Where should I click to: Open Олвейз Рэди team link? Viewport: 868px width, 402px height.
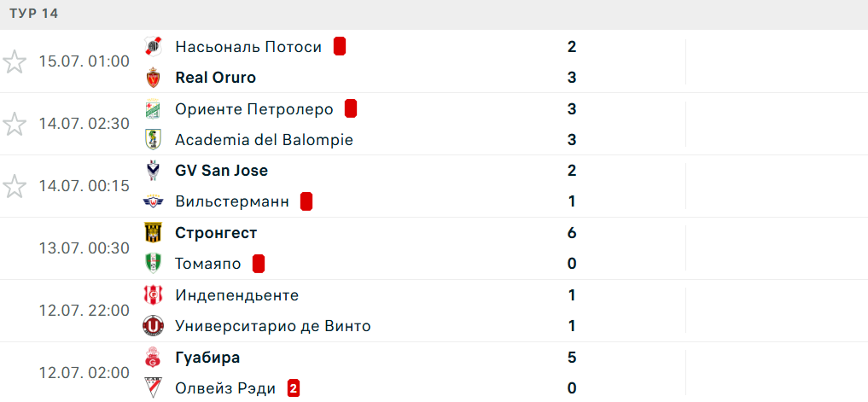click(x=225, y=388)
